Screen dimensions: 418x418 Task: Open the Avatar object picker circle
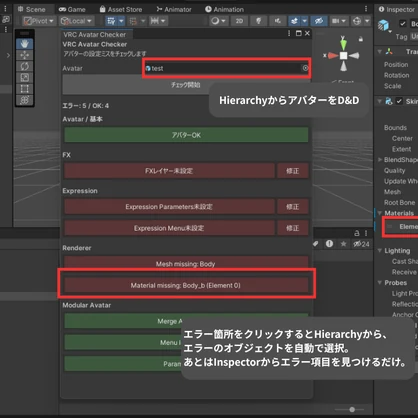click(x=305, y=68)
